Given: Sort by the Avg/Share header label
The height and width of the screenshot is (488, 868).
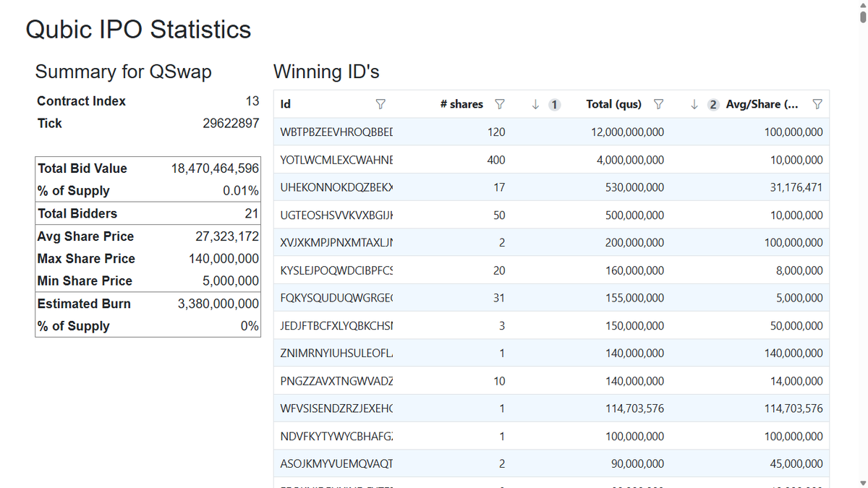Looking at the screenshot, I should pyautogui.click(x=762, y=104).
